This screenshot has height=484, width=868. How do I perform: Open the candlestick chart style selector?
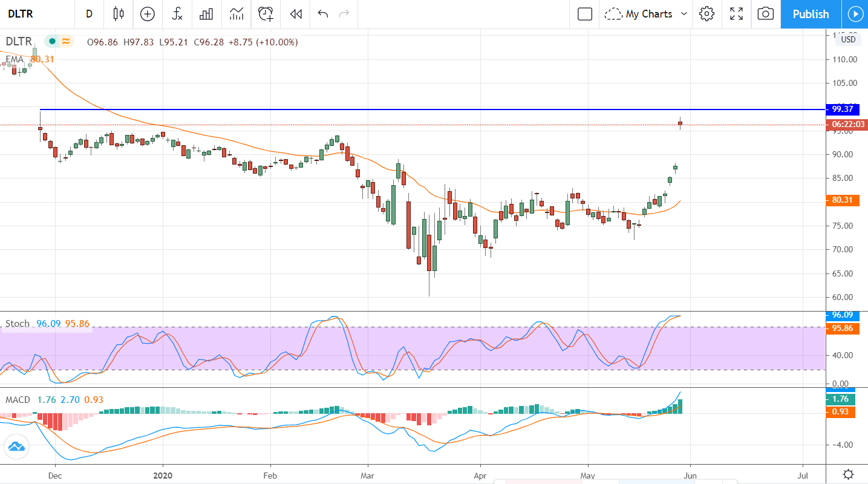[118, 14]
